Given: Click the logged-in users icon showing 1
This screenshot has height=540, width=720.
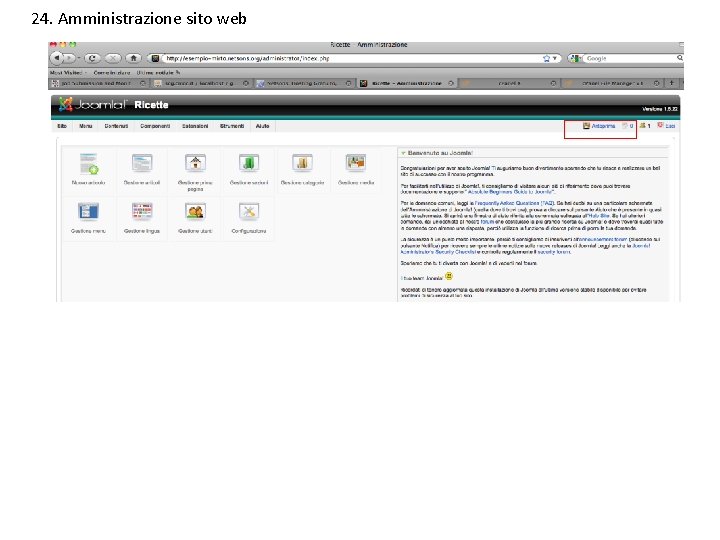Looking at the screenshot, I should point(645,125).
